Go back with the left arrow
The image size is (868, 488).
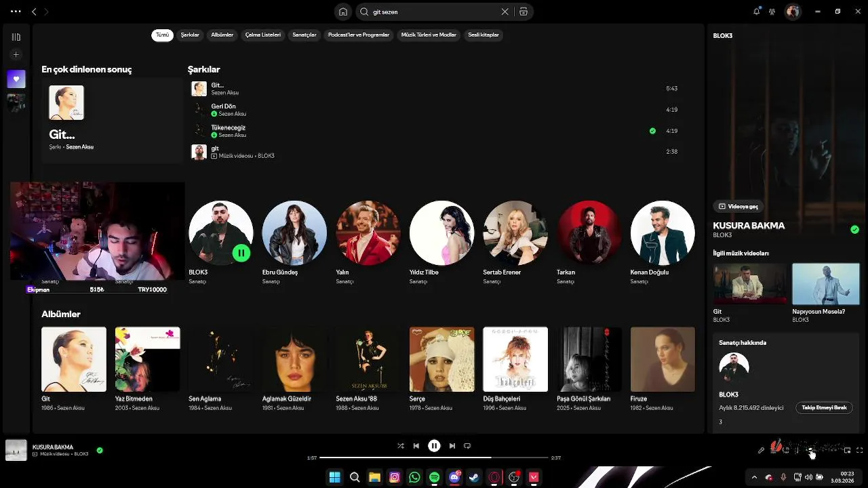click(34, 12)
